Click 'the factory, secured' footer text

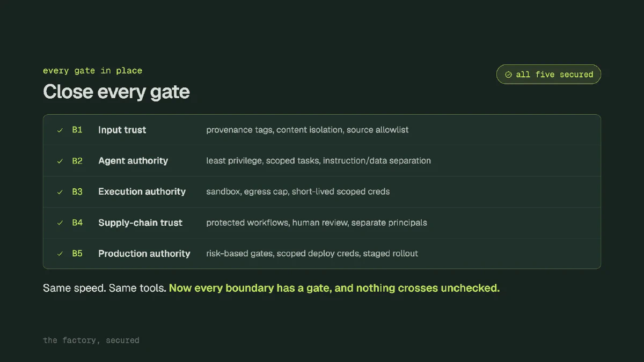pyautogui.click(x=91, y=340)
